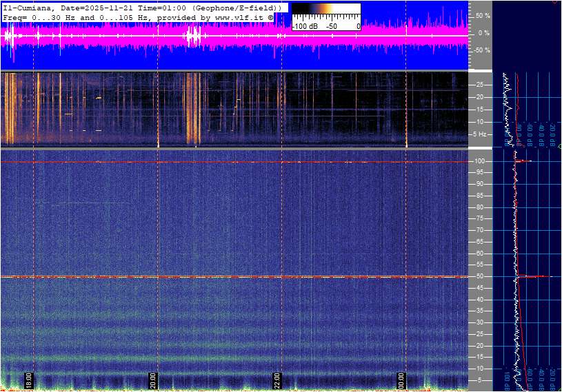
Task: Select the 100 Hz frequency axis label
Action: click(x=480, y=161)
